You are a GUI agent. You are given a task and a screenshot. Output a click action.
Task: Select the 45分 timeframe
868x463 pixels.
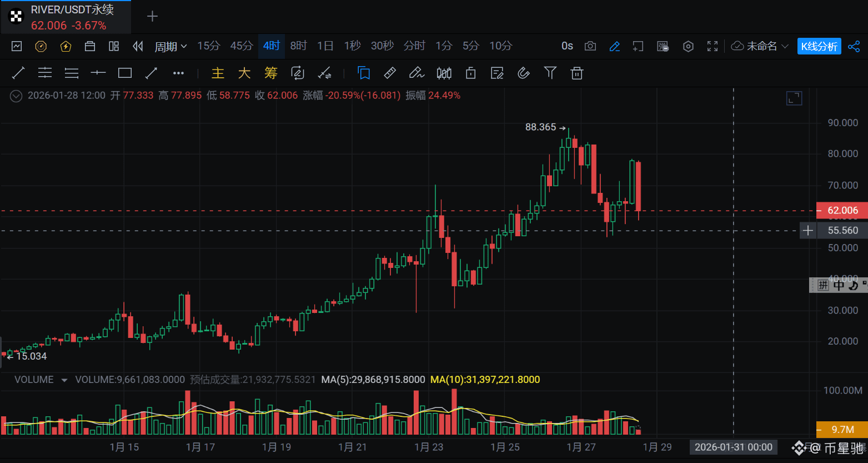[242, 46]
